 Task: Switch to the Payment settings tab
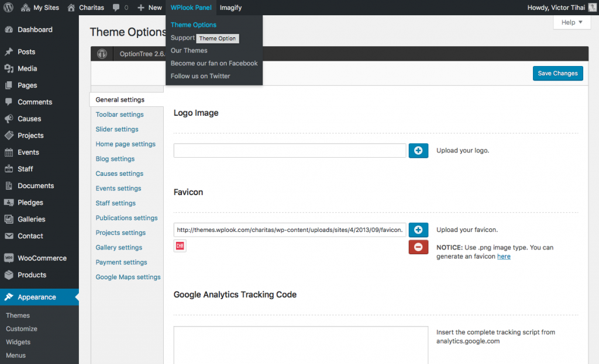click(121, 262)
